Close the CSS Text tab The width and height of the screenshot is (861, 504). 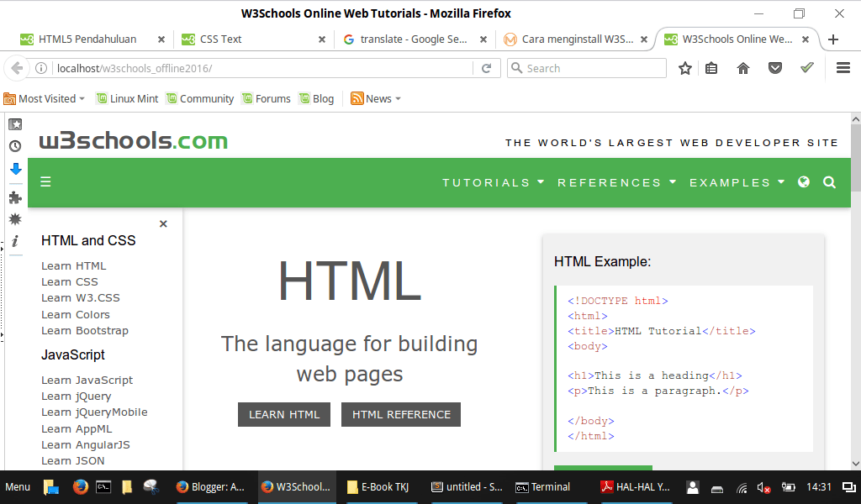click(322, 39)
